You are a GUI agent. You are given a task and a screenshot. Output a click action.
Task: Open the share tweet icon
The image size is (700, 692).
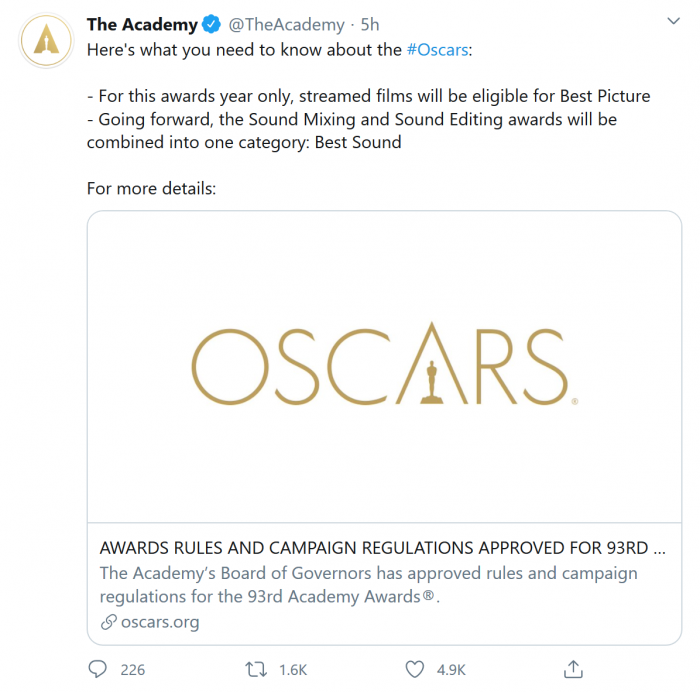coord(573,669)
